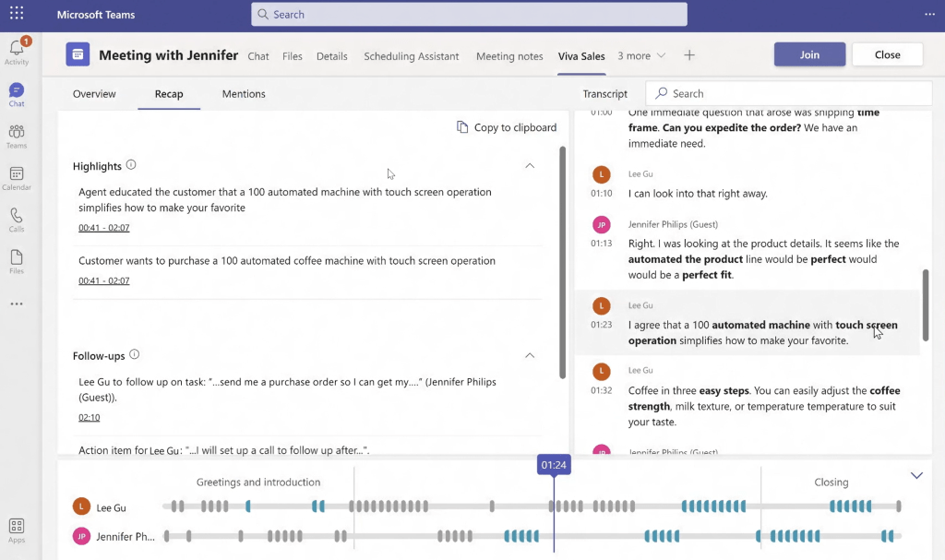The width and height of the screenshot is (945, 560).
Task: Open the Files sidebar icon
Action: click(17, 262)
